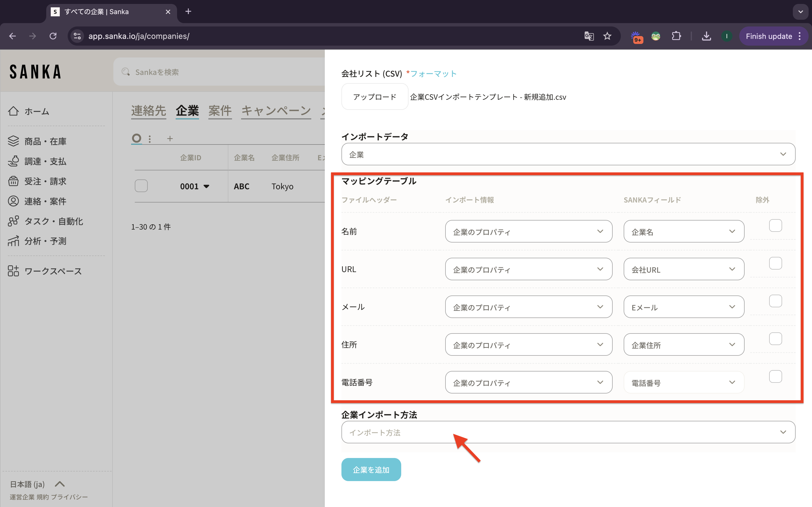Expand the インポートデータ 企業 dropdown
Viewport: 812px width, 507px height.
pos(568,154)
